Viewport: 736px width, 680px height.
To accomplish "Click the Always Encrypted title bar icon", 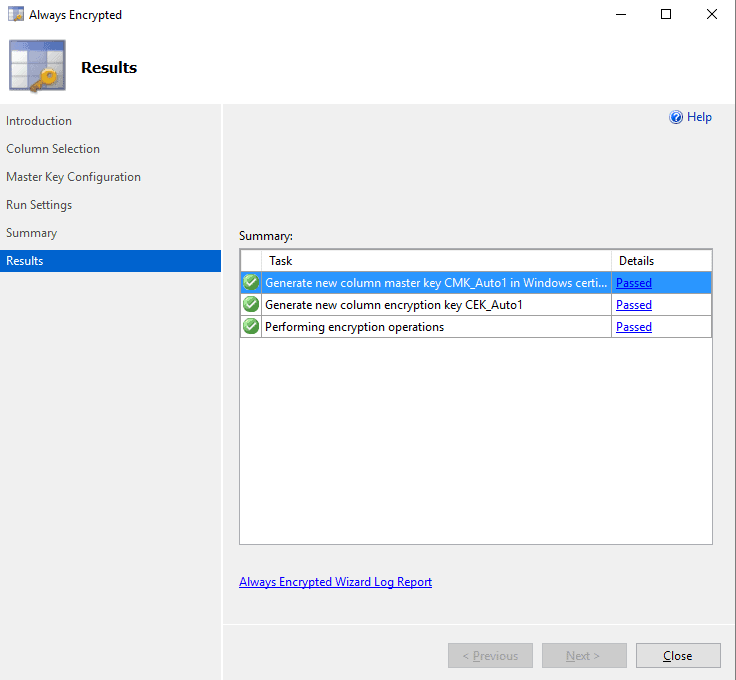I will click(16, 15).
